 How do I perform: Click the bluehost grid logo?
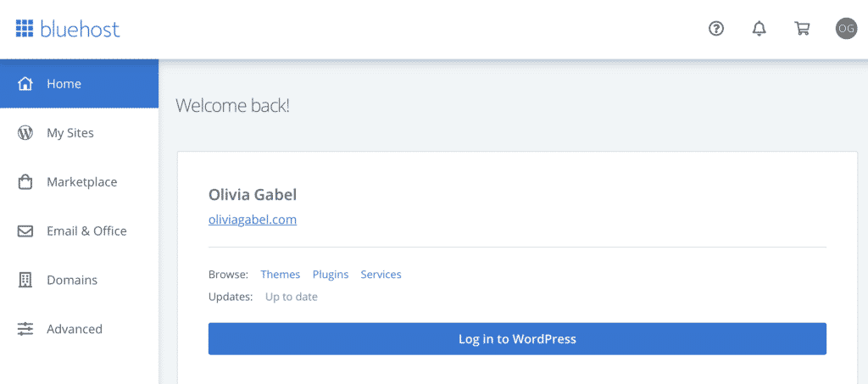[25, 28]
